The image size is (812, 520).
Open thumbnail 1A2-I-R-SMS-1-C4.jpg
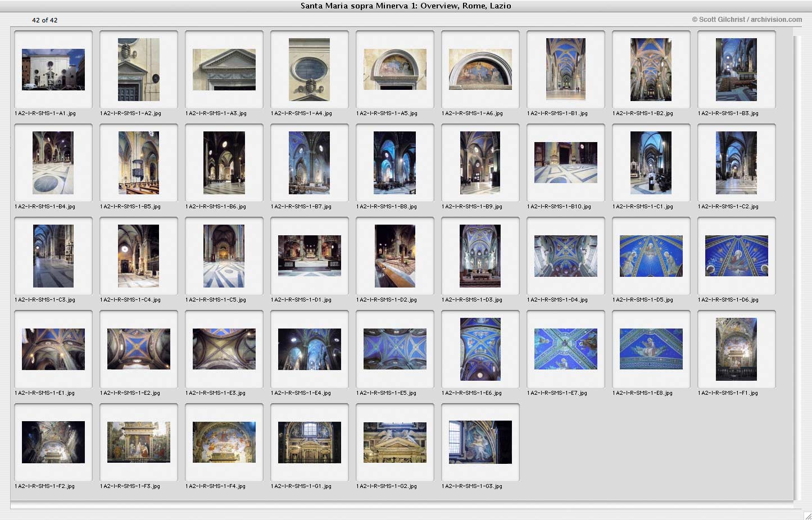pos(139,256)
